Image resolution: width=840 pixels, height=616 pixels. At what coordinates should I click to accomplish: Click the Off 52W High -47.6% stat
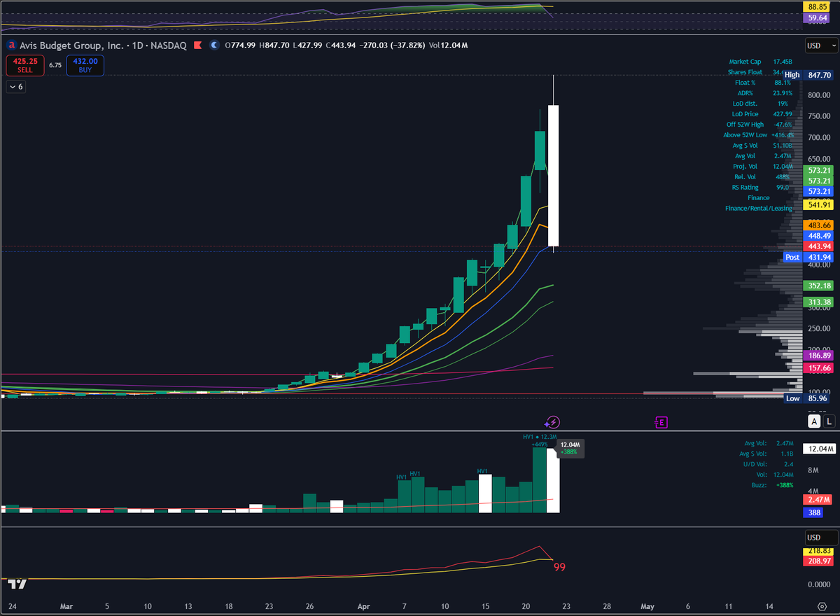pos(759,125)
